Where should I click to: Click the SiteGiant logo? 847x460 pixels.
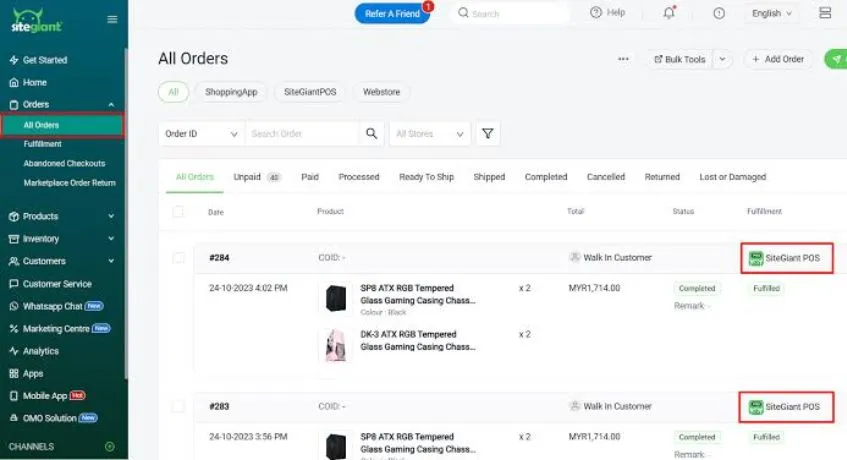[36, 20]
